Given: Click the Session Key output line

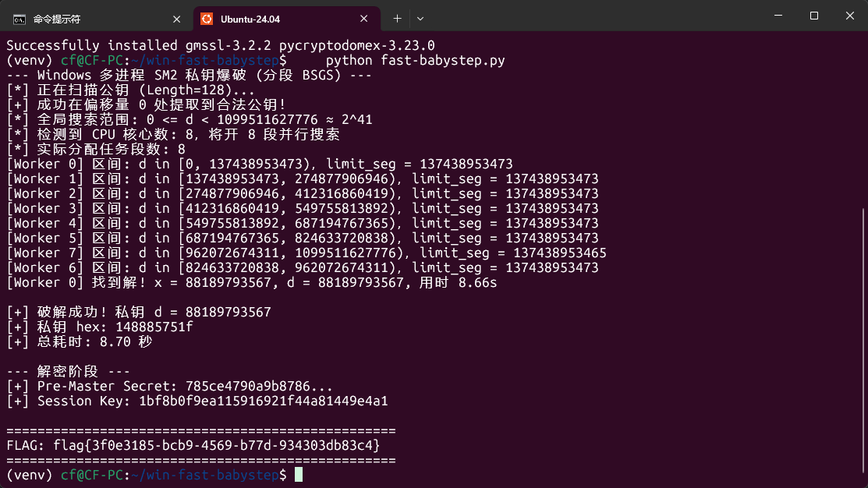Looking at the screenshot, I should click(197, 401).
